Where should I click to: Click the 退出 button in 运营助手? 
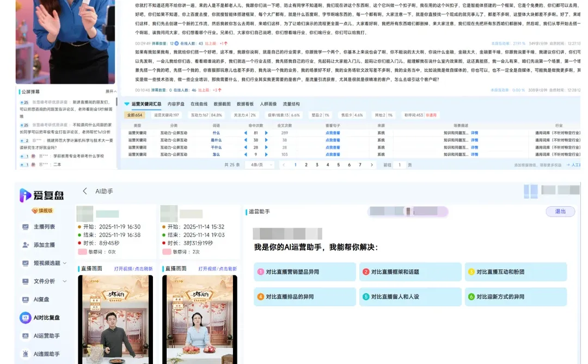(x=560, y=211)
